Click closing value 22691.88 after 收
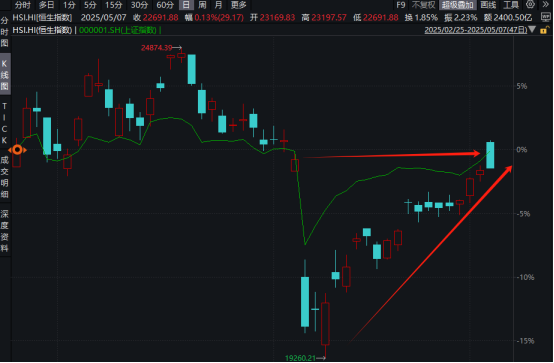Screen dimensions: 554x363 pos(160,17)
